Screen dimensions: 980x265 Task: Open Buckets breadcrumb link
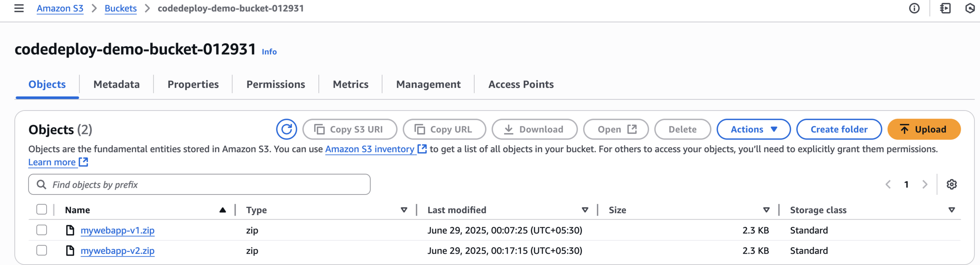tap(121, 8)
